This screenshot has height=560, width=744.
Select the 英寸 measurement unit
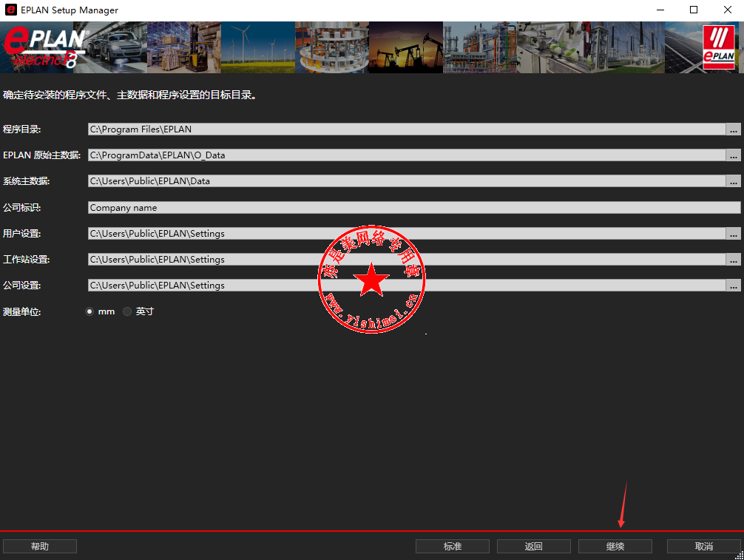coord(127,311)
